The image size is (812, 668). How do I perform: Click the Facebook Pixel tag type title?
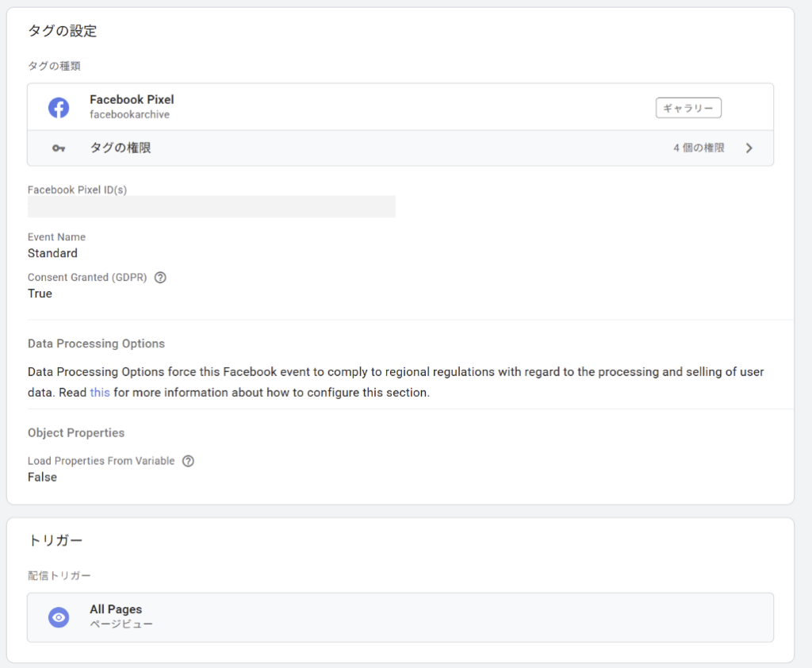132,99
